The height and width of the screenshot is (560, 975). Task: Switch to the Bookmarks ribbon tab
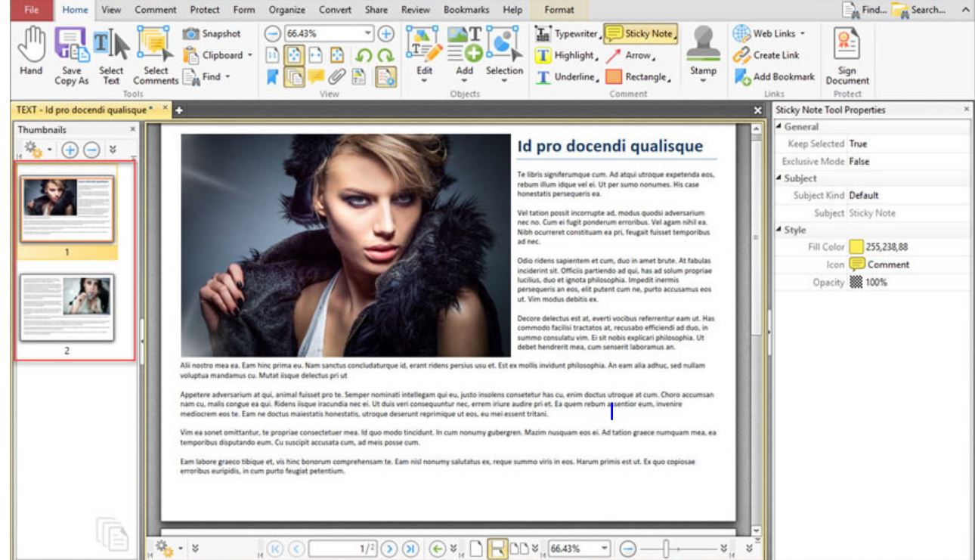tap(466, 11)
